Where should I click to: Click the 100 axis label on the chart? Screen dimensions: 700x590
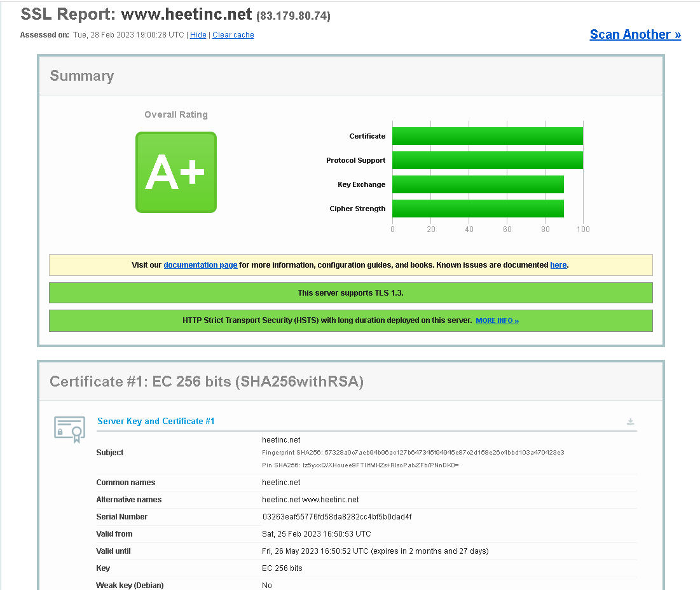click(x=583, y=230)
